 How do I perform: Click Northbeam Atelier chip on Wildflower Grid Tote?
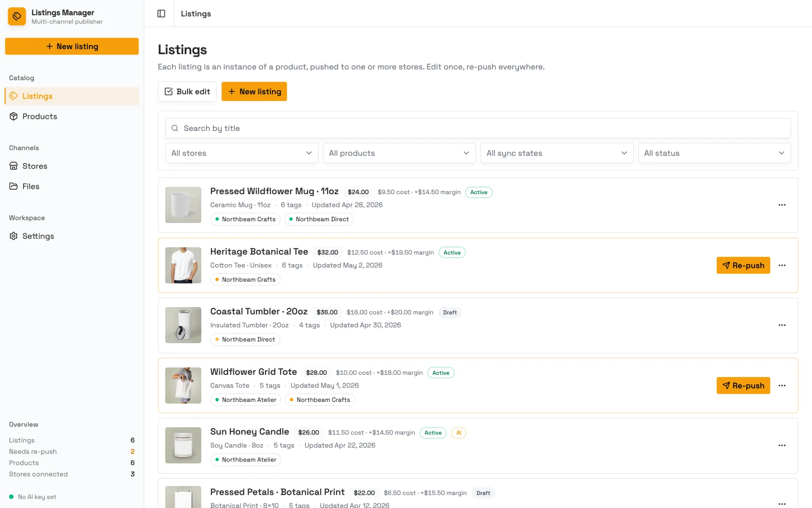coord(246,400)
